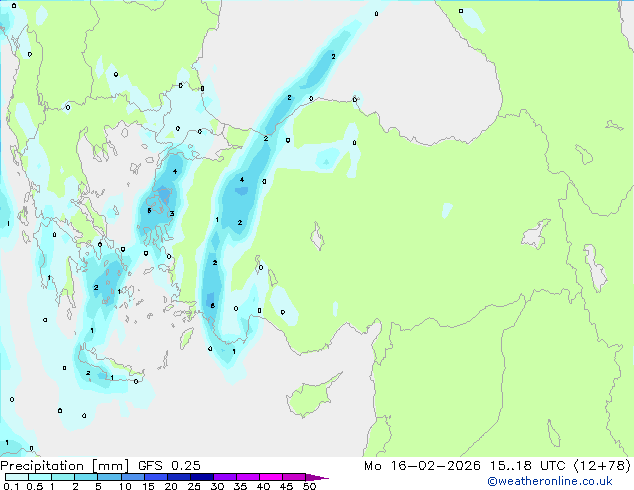Click the '0.5' legend scale label
634x490 pixels.
point(34,486)
